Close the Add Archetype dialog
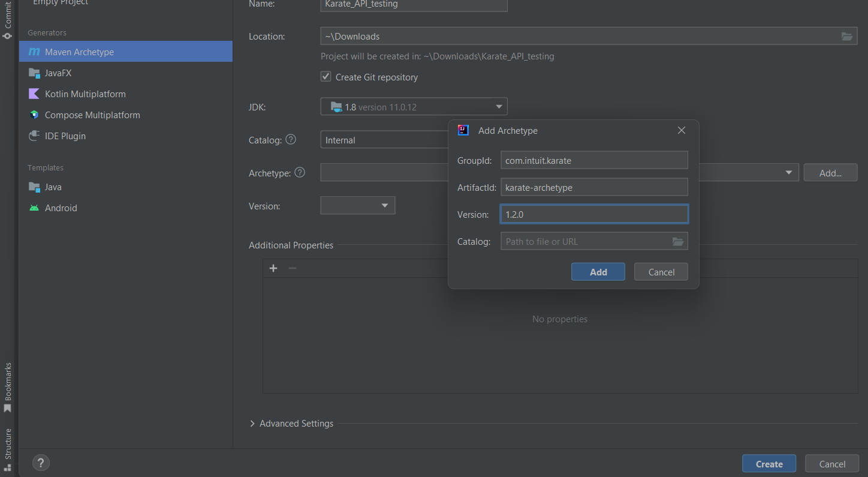 (682, 130)
